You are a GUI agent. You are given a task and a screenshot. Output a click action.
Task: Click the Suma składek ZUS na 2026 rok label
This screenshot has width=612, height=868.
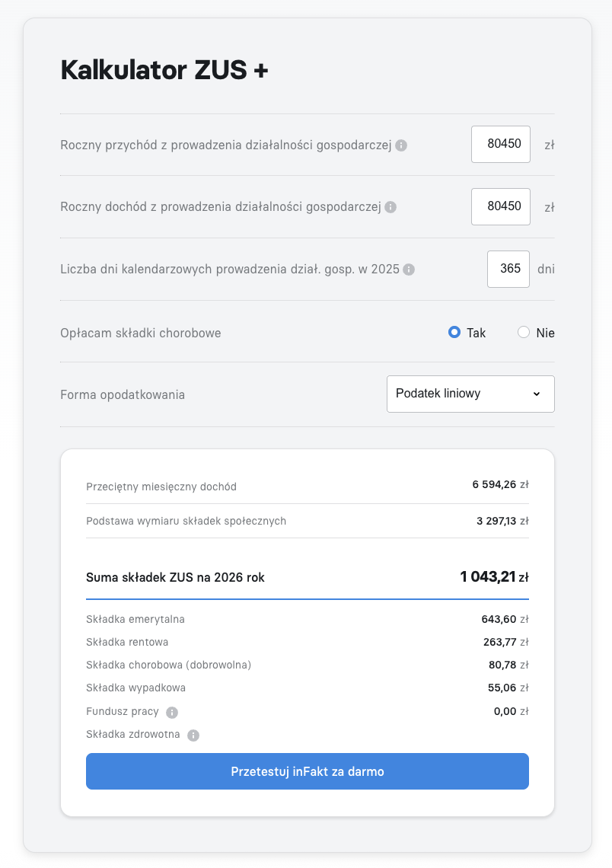click(176, 577)
